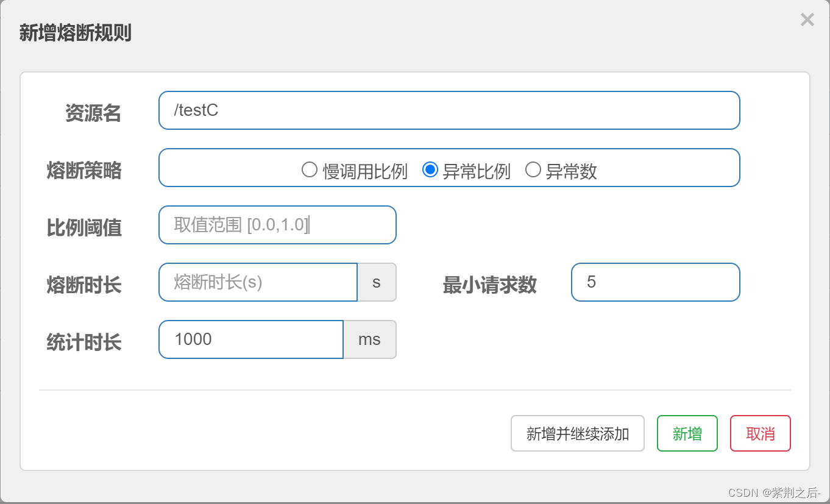Select the 慢调用比例 circuit breaker strategy

click(310, 171)
